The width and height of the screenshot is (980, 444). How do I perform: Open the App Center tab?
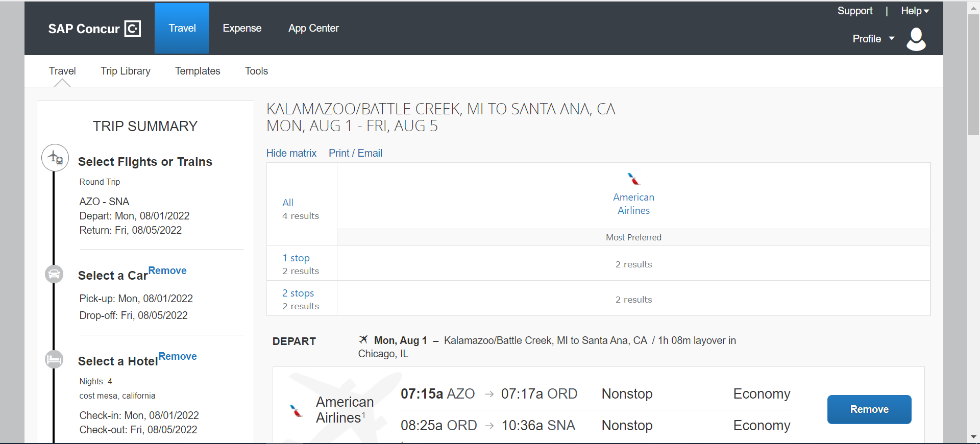click(x=313, y=28)
